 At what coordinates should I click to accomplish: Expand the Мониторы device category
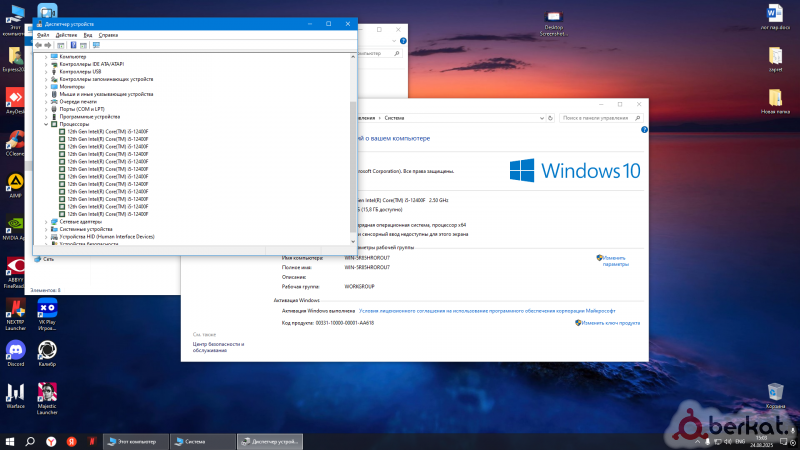(x=46, y=86)
